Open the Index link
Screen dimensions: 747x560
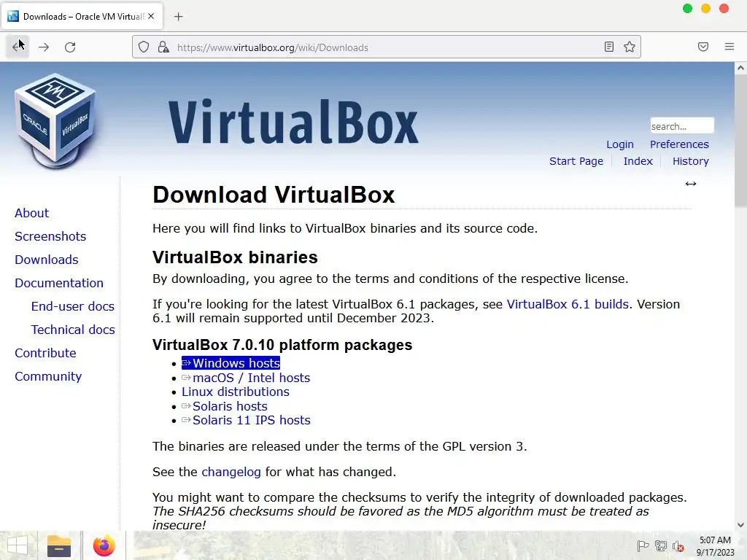pyautogui.click(x=638, y=161)
